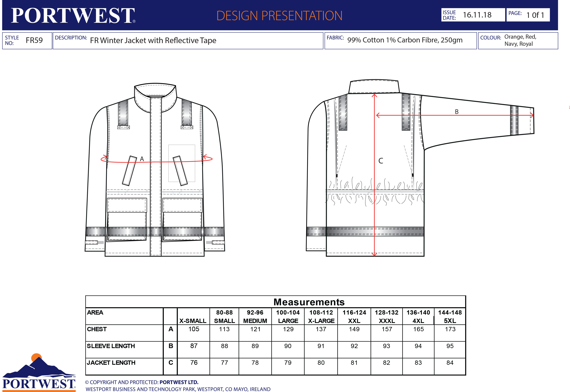Click jacket length value 79
The image size is (570, 392).
(288, 363)
